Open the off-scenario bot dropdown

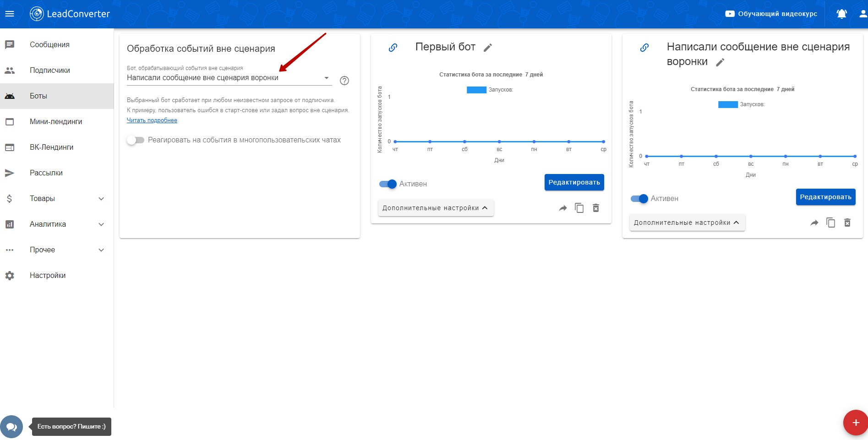[229, 78]
